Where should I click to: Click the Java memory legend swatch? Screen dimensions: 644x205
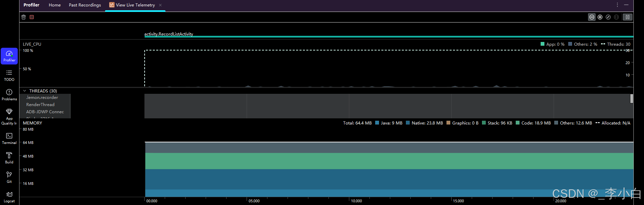point(377,123)
